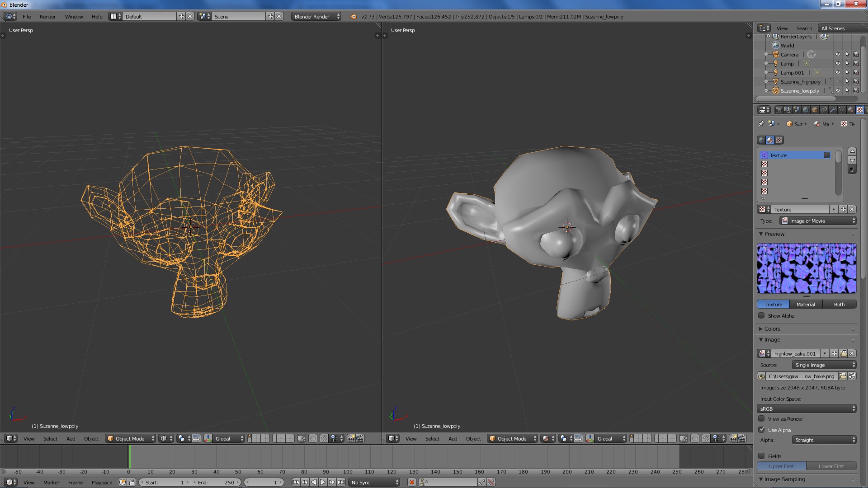Hide Suzanne_lowpoly using its eye icon
The width and height of the screenshot is (868, 488).
(838, 91)
